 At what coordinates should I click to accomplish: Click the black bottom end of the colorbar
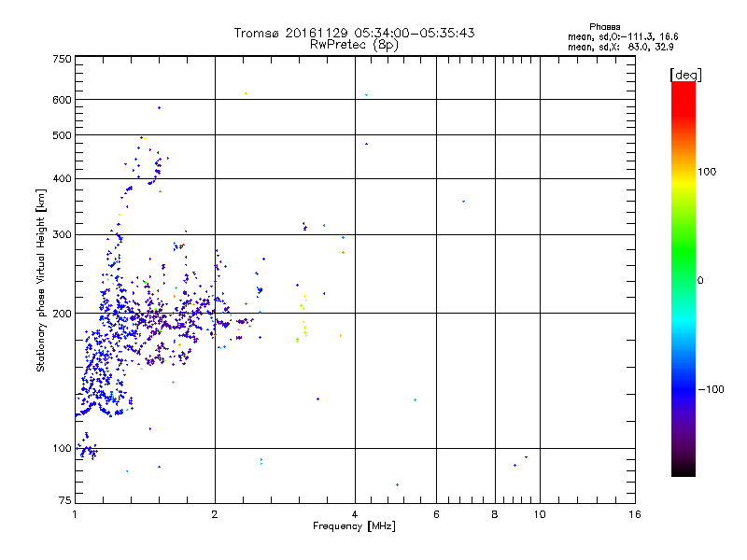pyautogui.click(x=684, y=469)
